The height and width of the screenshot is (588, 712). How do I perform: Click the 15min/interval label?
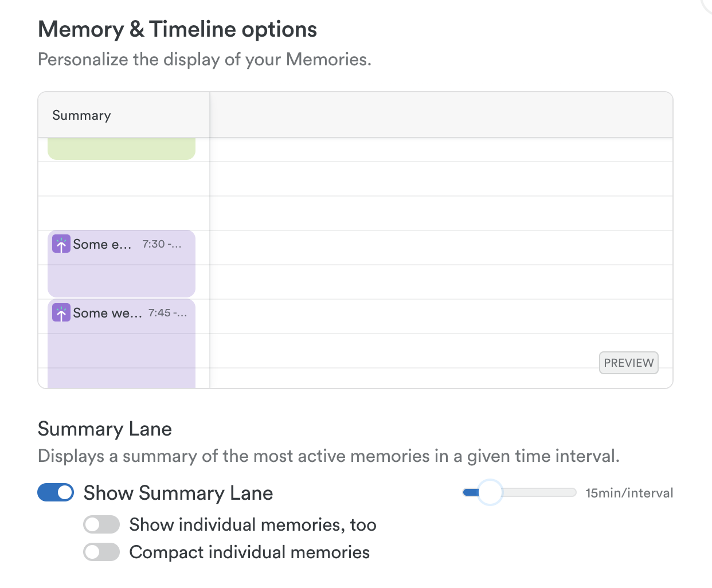click(629, 493)
